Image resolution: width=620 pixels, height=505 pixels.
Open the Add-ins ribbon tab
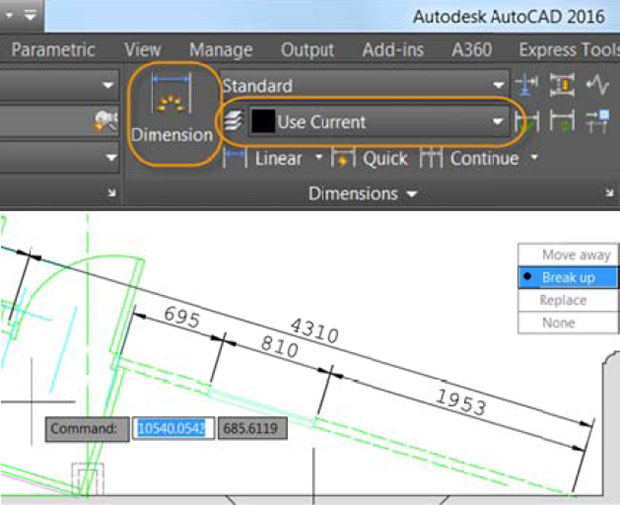(393, 50)
